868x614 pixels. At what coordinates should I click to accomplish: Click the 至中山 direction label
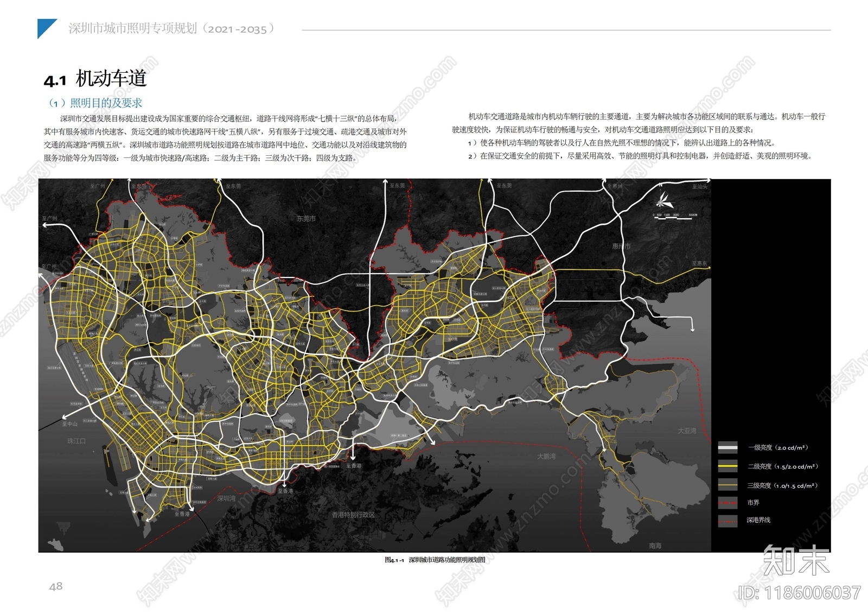(x=69, y=424)
